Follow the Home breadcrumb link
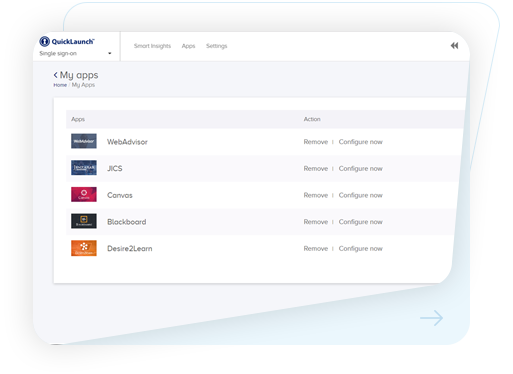The image size is (513, 374). tap(60, 85)
